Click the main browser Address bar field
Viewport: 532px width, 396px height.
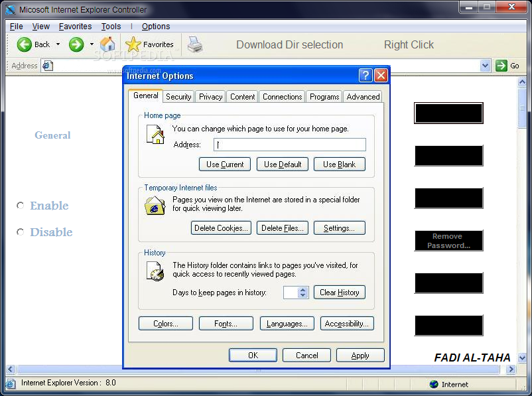pos(265,66)
